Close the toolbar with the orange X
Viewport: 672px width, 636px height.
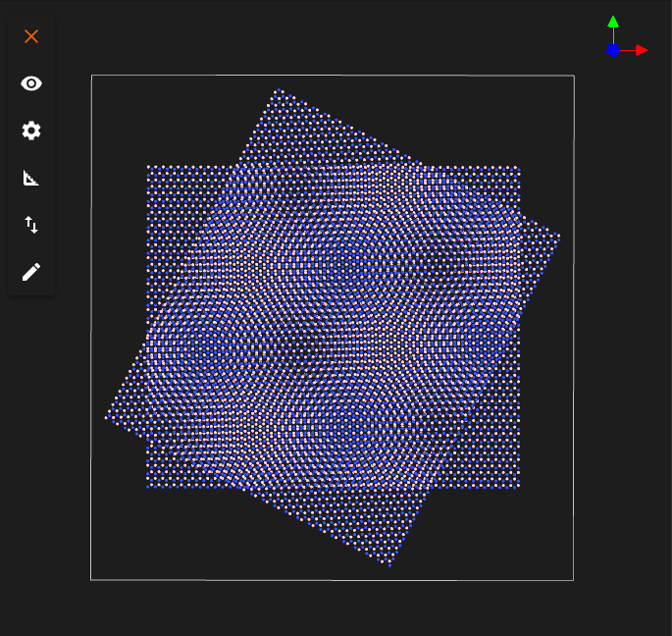point(31,36)
